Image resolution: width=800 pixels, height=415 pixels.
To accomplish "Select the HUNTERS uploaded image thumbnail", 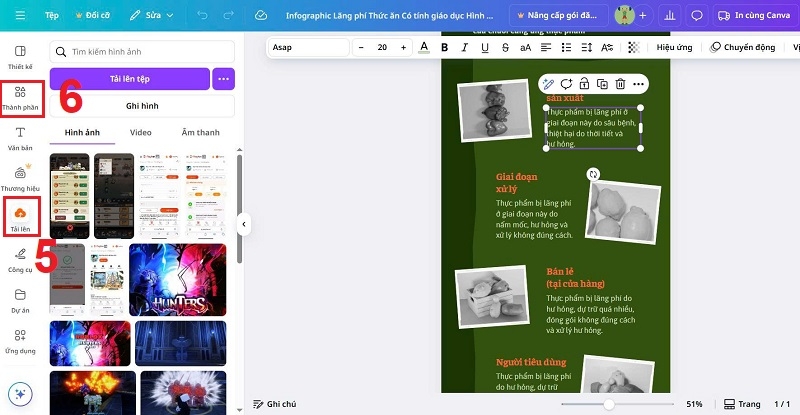I will point(178,280).
